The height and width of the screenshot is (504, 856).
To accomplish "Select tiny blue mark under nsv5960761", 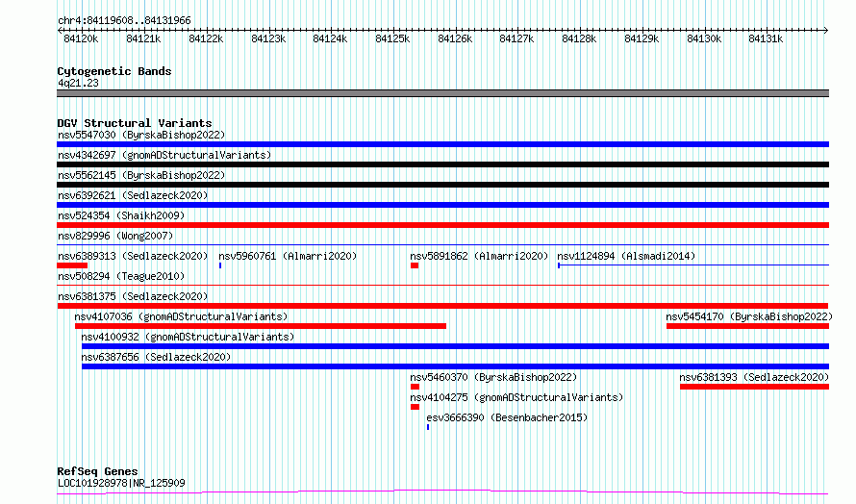I will tap(220, 265).
